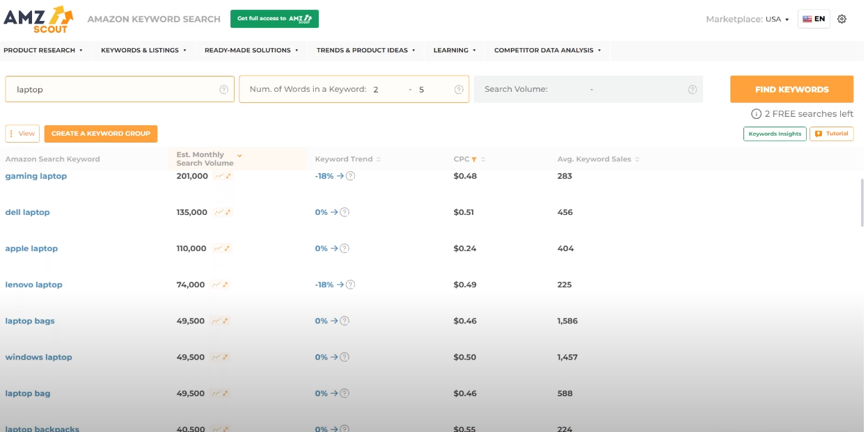Click trend help icon in windows laptop row

tap(345, 357)
